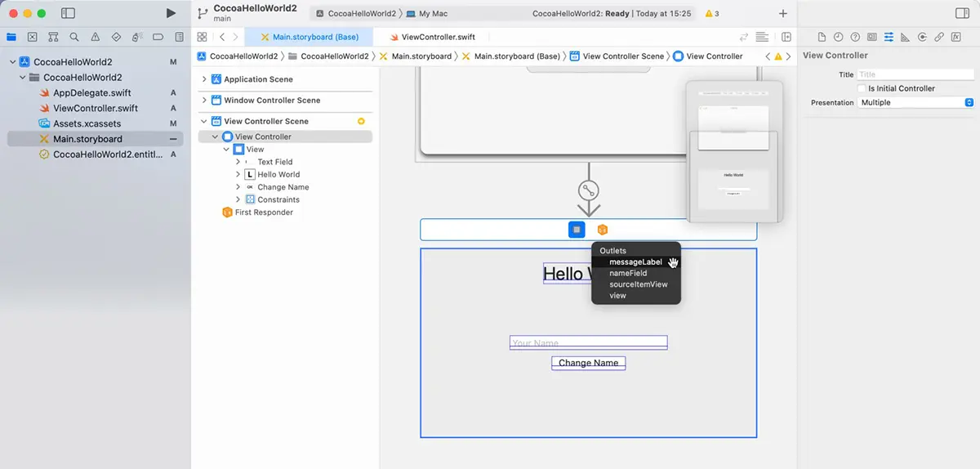Show the Connections inspector
980x469 pixels.
click(922, 37)
